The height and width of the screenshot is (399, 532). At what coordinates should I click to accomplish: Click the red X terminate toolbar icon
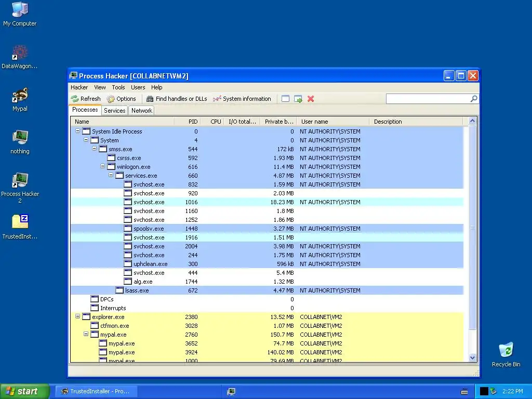coord(311,99)
